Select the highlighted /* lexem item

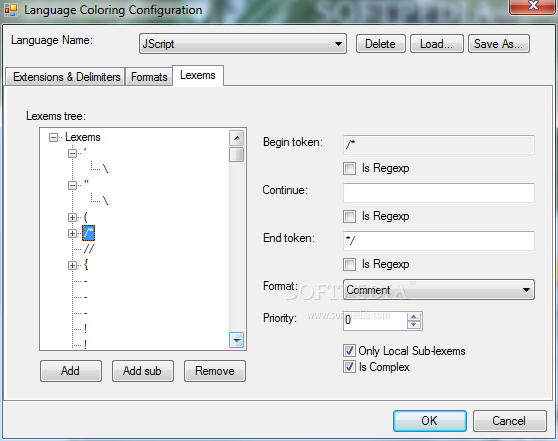point(89,233)
